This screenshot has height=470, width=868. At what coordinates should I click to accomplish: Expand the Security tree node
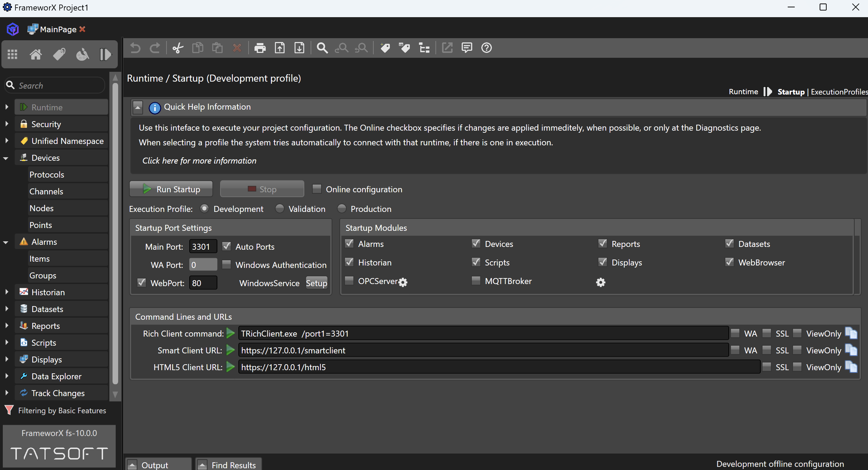7,124
